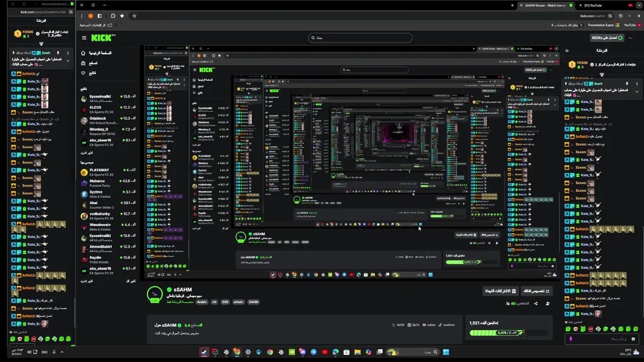Open abu_abeer16 channel in following list
Image resolution: width=644 pixels, height=362 pixels.
point(108,143)
